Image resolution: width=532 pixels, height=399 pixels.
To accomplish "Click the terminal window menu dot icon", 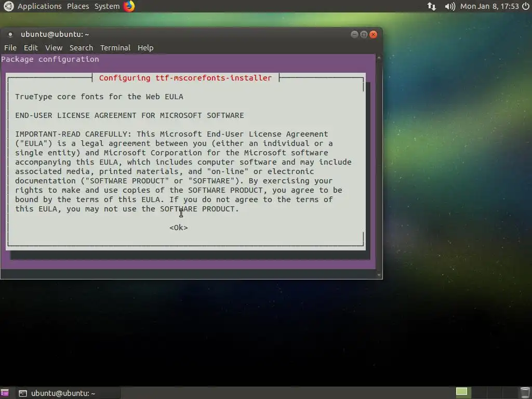I will point(10,34).
